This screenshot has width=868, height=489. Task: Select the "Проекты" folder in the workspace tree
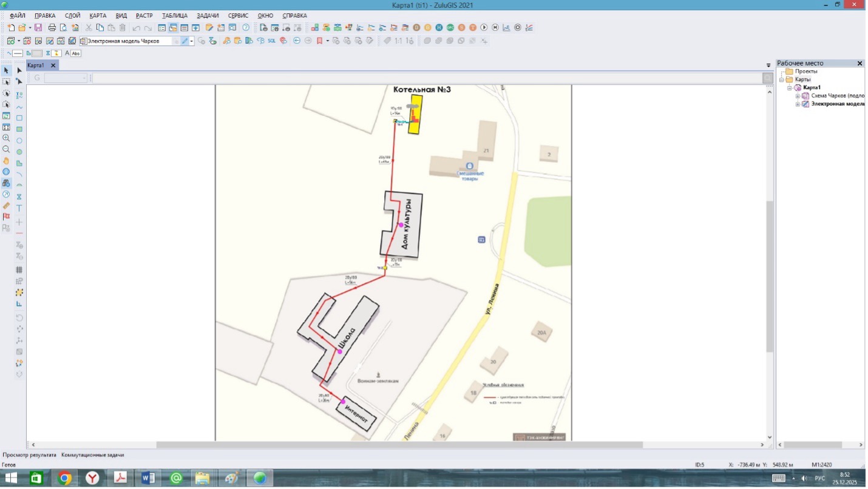pyautogui.click(x=806, y=72)
